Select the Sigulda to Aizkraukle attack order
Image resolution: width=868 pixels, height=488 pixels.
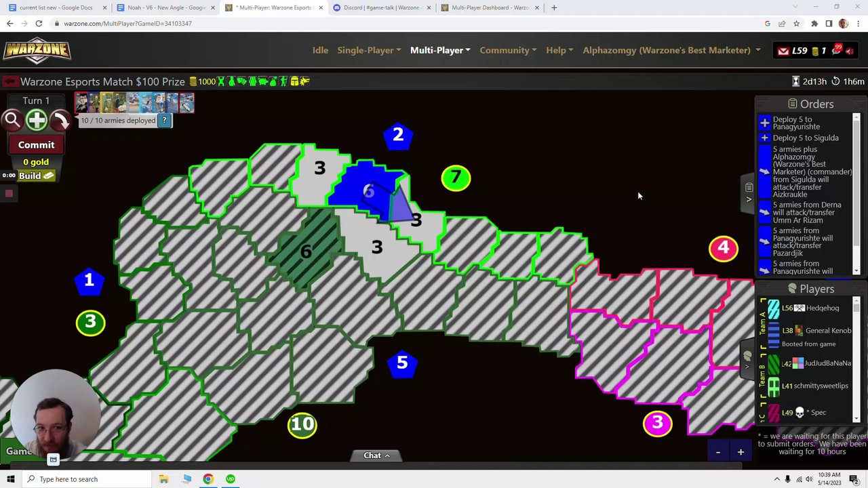click(805, 171)
